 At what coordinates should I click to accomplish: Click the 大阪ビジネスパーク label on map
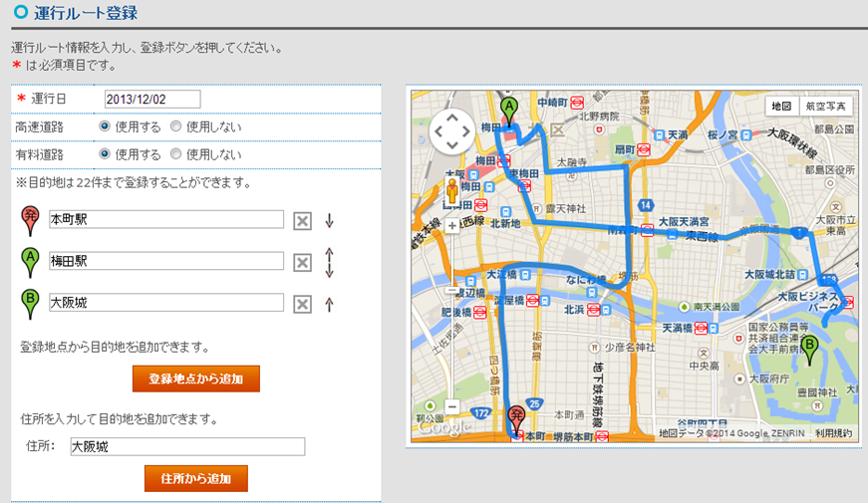(807, 302)
